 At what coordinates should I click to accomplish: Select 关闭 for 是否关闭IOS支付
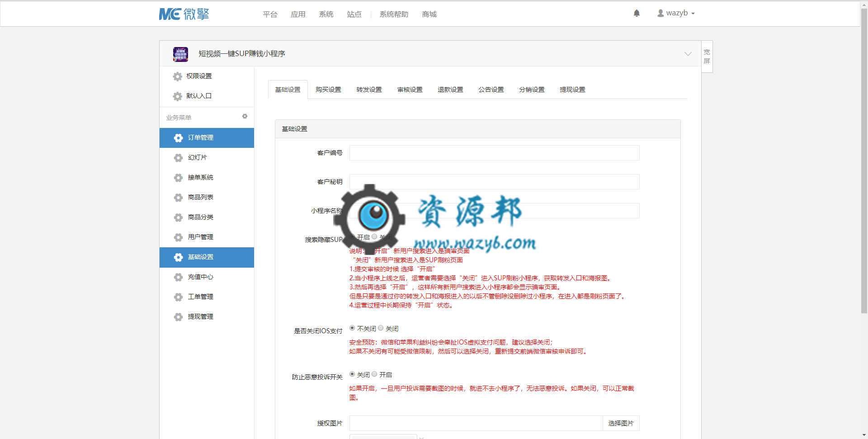(x=381, y=328)
